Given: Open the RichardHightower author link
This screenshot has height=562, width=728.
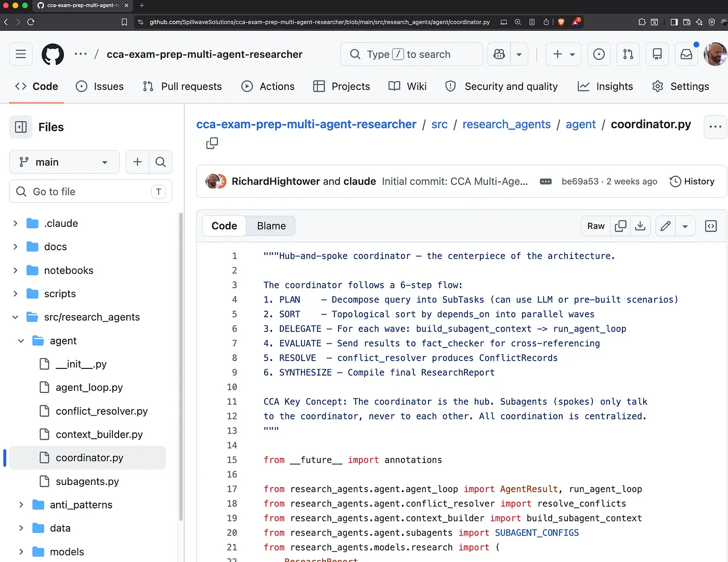Looking at the screenshot, I should coord(276,181).
